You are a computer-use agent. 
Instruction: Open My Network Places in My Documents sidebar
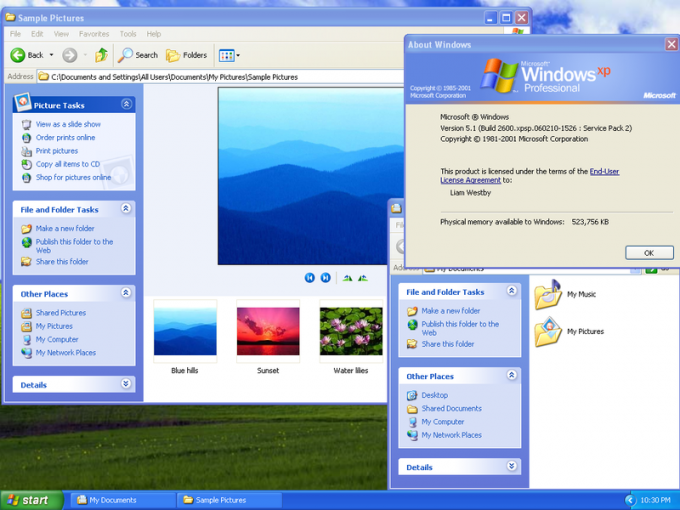[451, 435]
